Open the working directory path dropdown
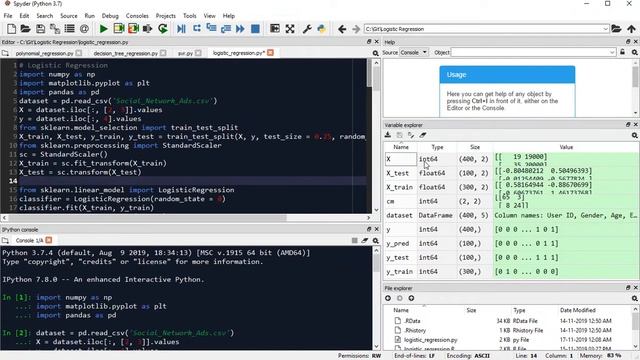 tap(605, 29)
